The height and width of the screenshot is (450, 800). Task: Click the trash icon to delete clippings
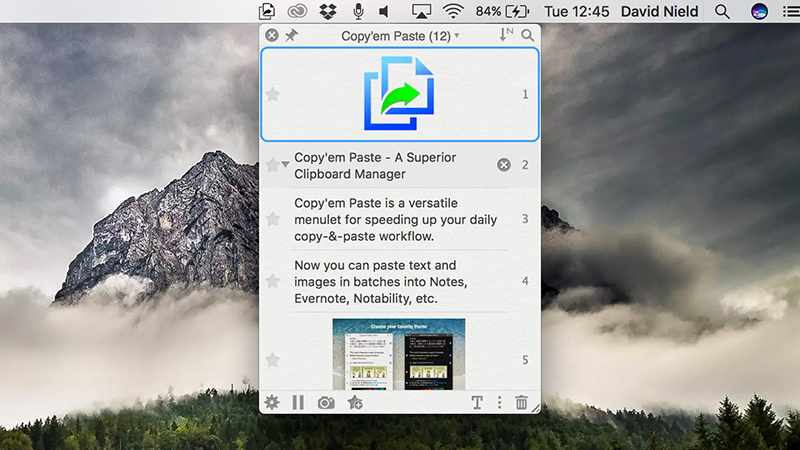click(x=521, y=403)
